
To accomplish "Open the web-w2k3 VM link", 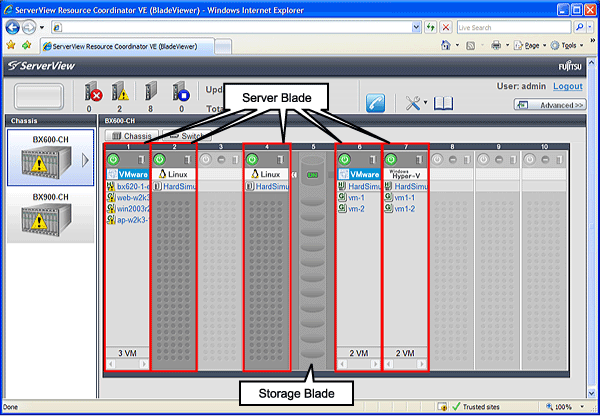I will pyautogui.click(x=133, y=198).
